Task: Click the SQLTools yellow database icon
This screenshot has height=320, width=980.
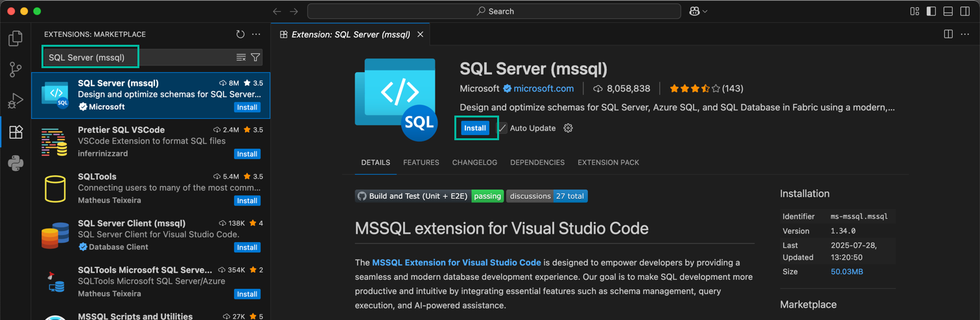Action: [x=55, y=189]
